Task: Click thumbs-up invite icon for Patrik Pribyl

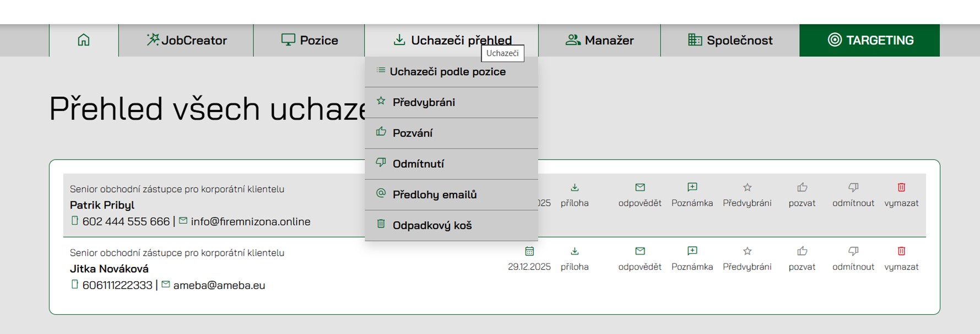Action: tap(802, 188)
